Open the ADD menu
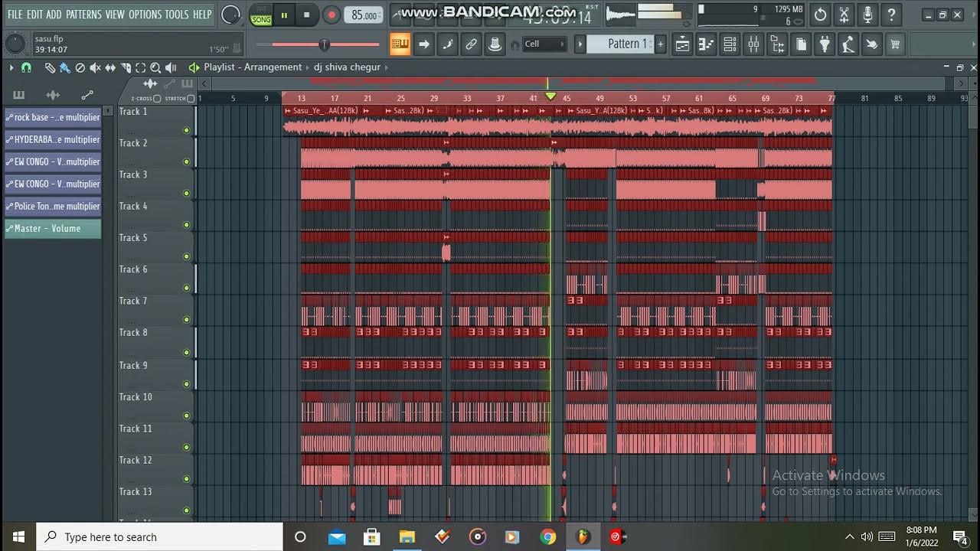 [x=54, y=15]
